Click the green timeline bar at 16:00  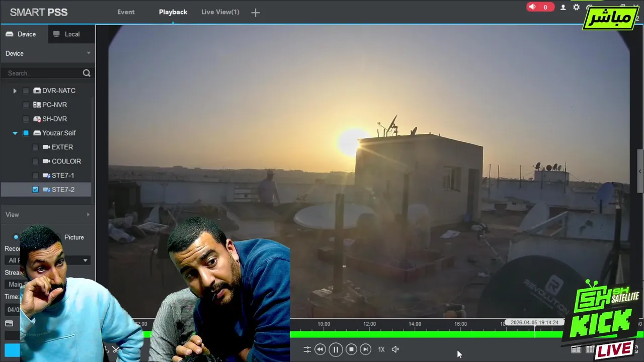click(x=461, y=334)
